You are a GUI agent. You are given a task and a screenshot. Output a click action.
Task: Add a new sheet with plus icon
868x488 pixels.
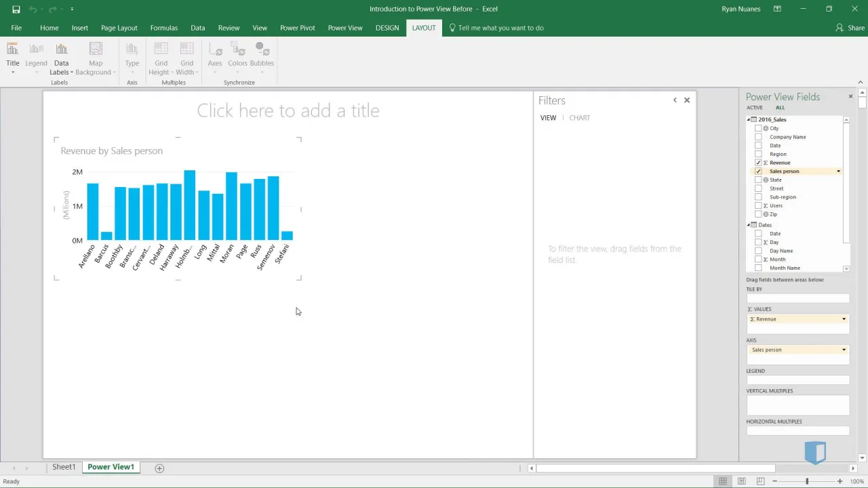[x=159, y=468]
